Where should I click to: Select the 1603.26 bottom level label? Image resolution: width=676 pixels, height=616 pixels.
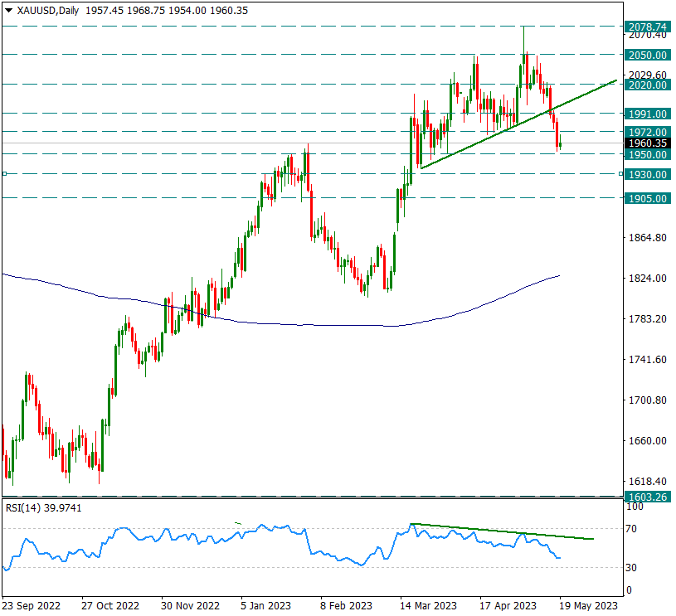(x=648, y=497)
